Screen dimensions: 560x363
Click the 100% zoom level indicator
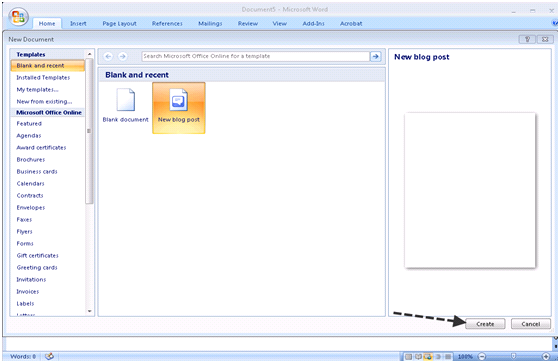pos(465,357)
